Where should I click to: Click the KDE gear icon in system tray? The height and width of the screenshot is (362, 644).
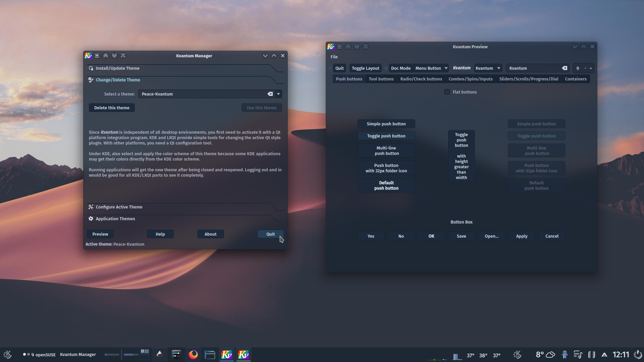tap(517, 354)
